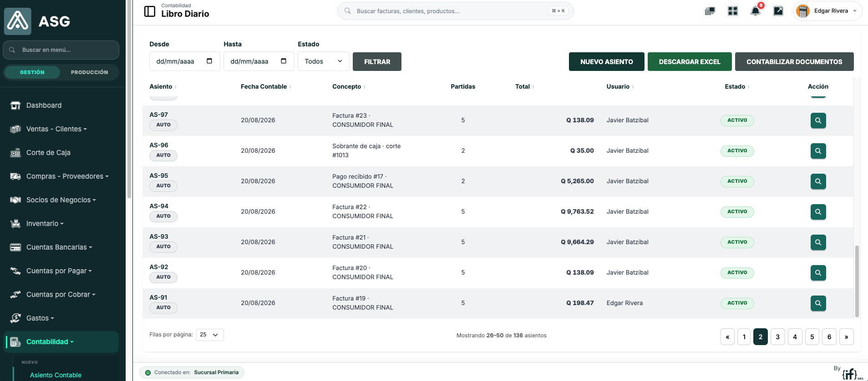The height and width of the screenshot is (381, 868).
Task: Click the FILTRAR button
Action: 377,62
